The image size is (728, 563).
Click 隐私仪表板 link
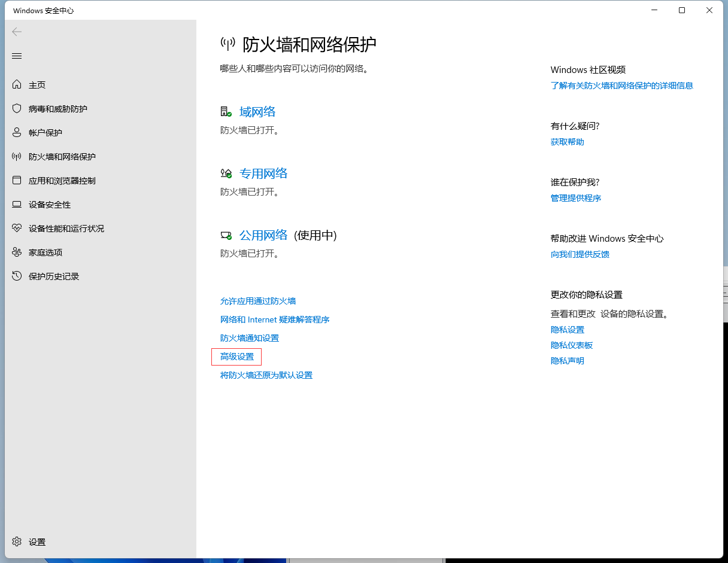(572, 345)
